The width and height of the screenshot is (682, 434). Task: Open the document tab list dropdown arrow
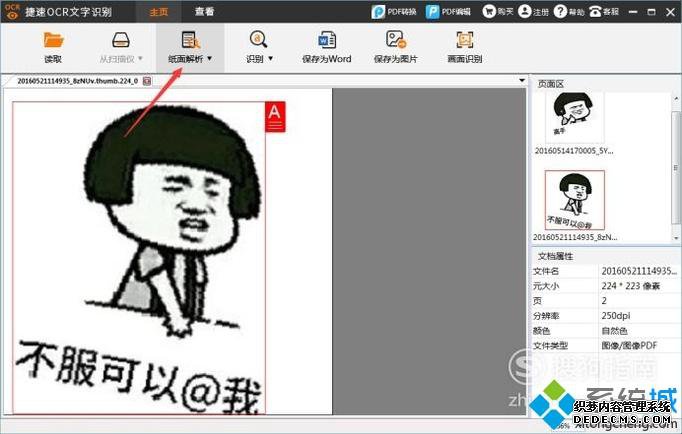(522, 80)
